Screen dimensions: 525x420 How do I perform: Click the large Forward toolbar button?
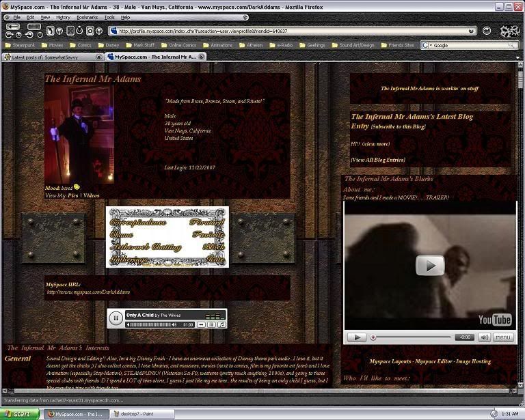pyautogui.click(x=34, y=27)
